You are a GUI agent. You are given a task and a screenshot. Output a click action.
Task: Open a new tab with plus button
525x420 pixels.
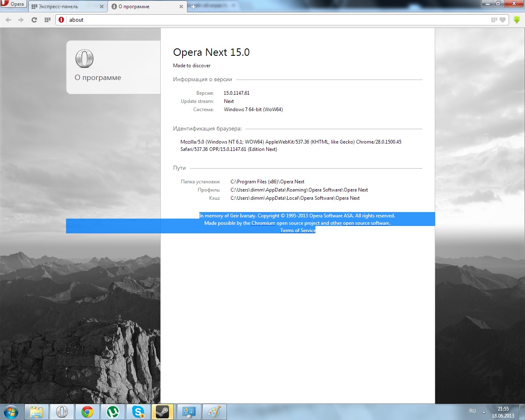pos(194,7)
